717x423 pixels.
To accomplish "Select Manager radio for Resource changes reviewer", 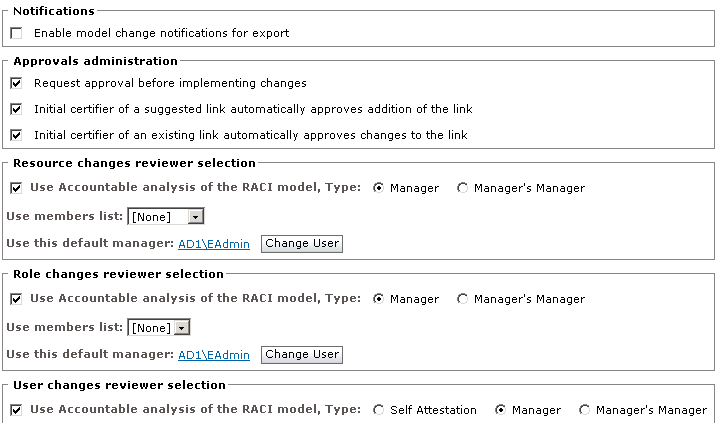I will click(x=379, y=187).
